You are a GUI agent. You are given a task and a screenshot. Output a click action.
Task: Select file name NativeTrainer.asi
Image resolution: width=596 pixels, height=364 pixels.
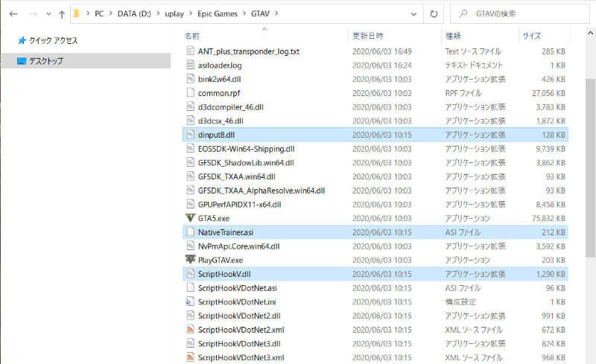point(226,232)
